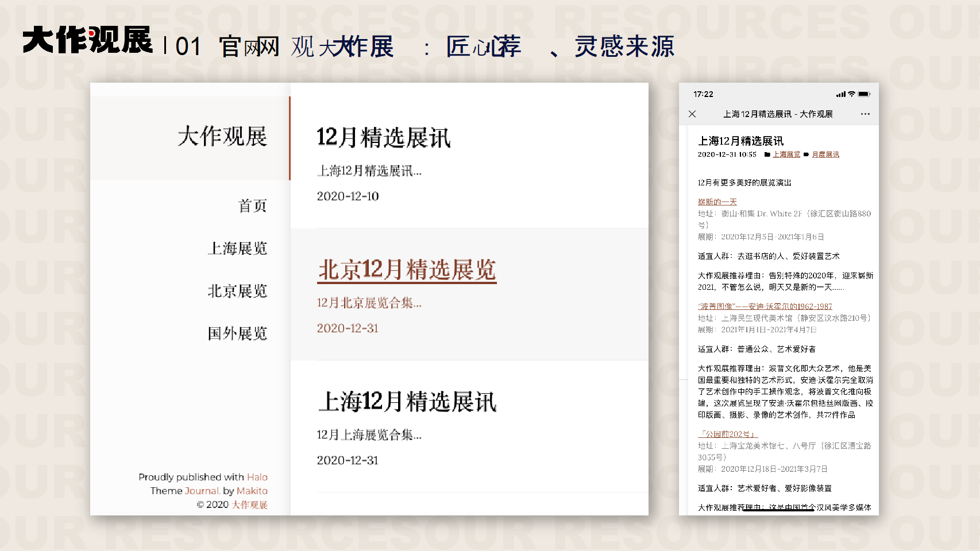Click the date 2020-12-31 under 北京12月精选展览

348,328
